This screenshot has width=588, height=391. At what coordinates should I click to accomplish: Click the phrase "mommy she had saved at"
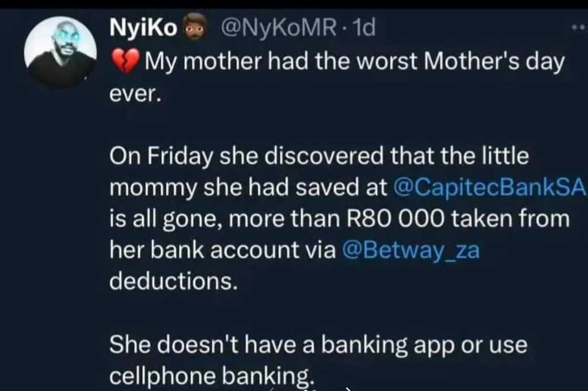248,188
